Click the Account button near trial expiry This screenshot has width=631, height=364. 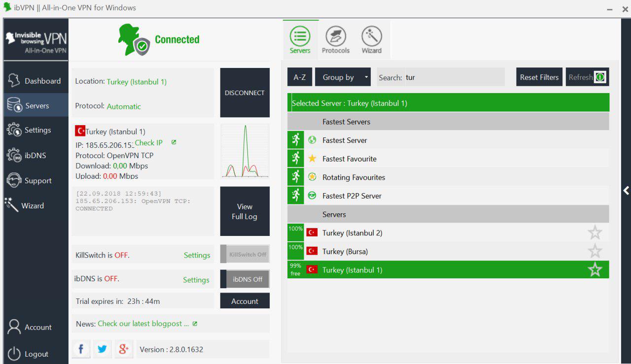(245, 301)
